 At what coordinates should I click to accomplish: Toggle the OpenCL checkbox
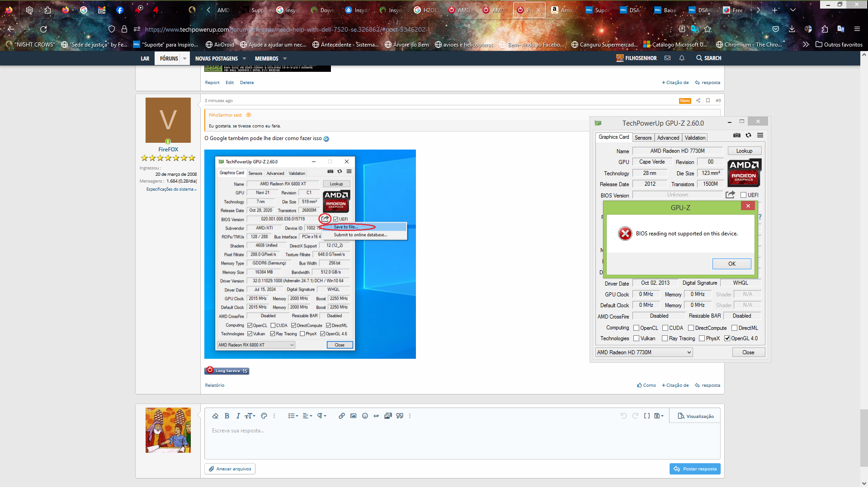(636, 328)
